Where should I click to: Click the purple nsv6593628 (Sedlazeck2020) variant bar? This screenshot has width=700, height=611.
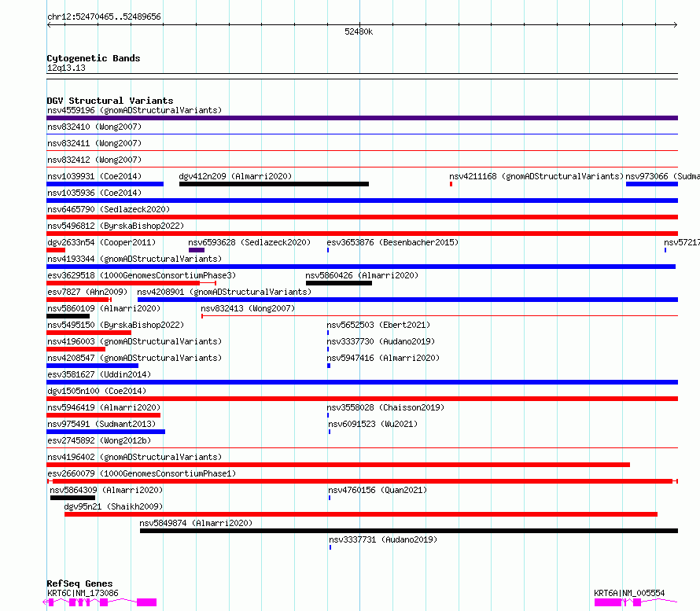click(197, 250)
